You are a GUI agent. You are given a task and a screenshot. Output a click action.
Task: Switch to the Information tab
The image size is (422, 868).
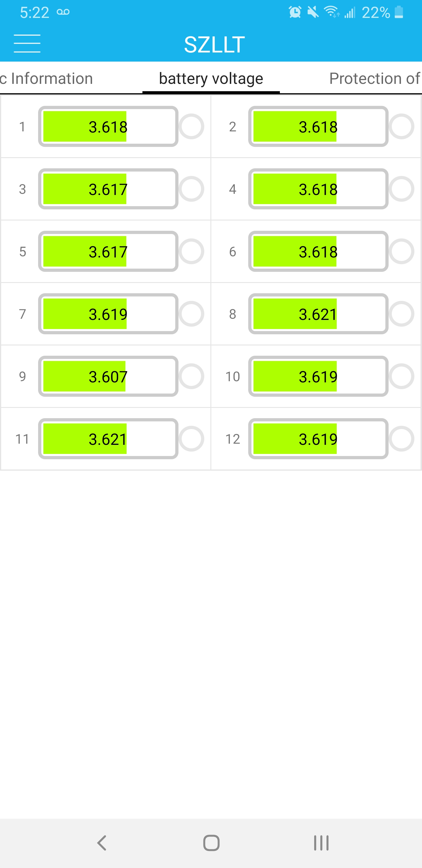[47, 79]
